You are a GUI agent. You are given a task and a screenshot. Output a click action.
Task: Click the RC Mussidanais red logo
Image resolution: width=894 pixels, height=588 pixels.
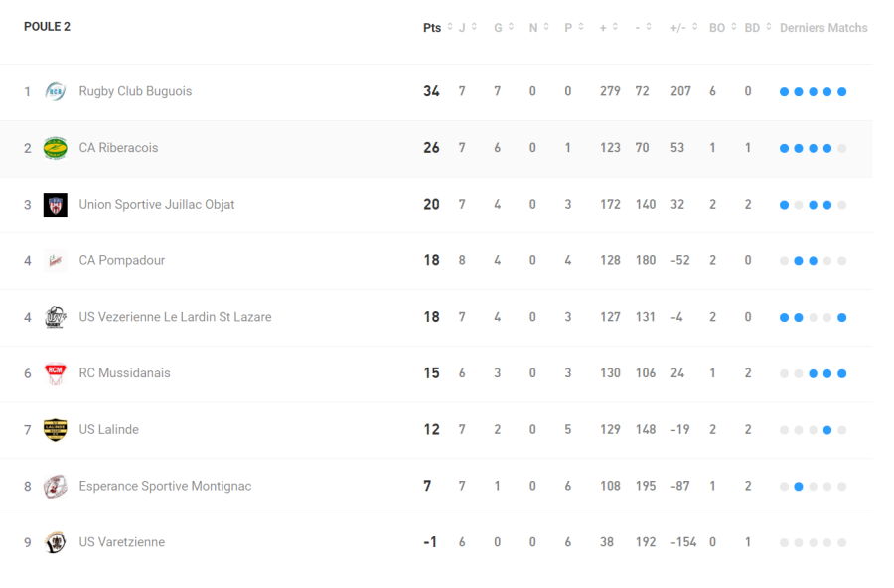pyautogui.click(x=56, y=373)
